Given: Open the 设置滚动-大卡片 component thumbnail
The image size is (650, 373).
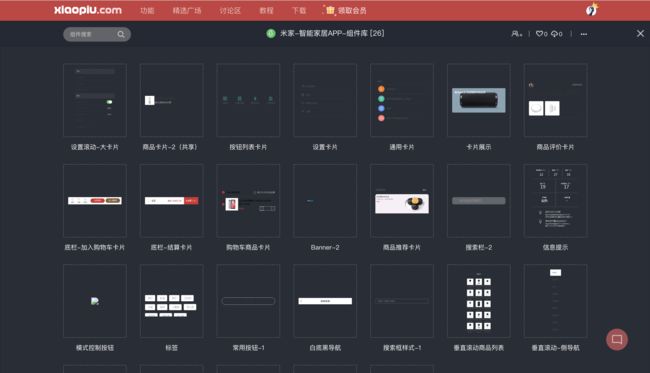Looking at the screenshot, I should coord(95,100).
